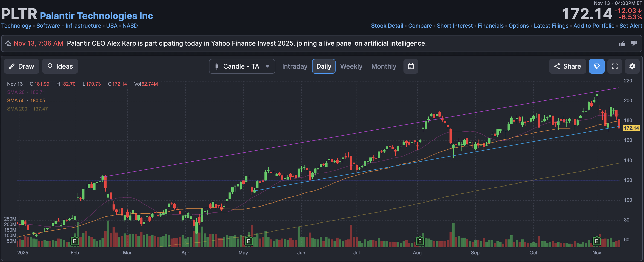Switch chart to Monthly timeframe
This screenshot has width=644, height=262.
(x=383, y=66)
